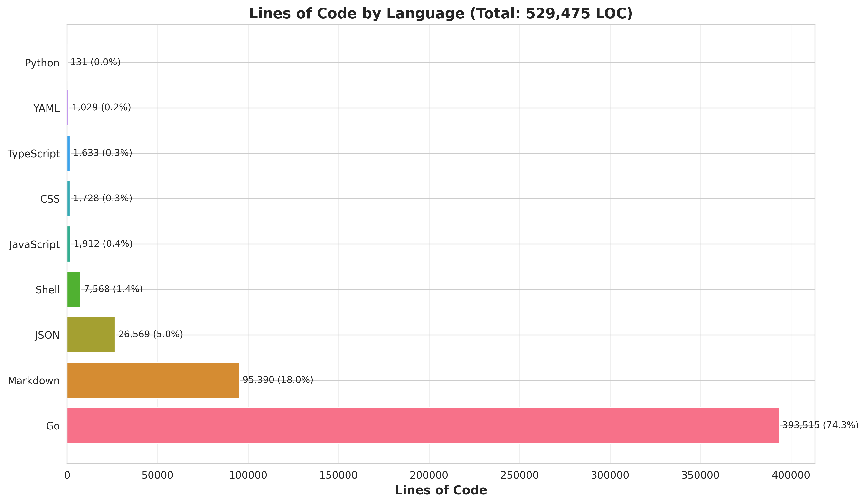This screenshot has width=866, height=504.
Task: Click the olive JSON bar
Action: [91, 335]
